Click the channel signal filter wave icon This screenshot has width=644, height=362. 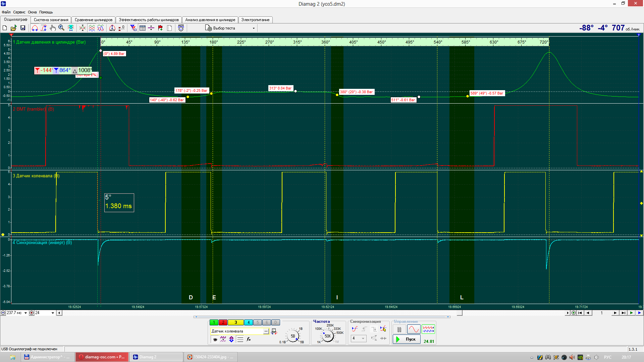[223, 340]
